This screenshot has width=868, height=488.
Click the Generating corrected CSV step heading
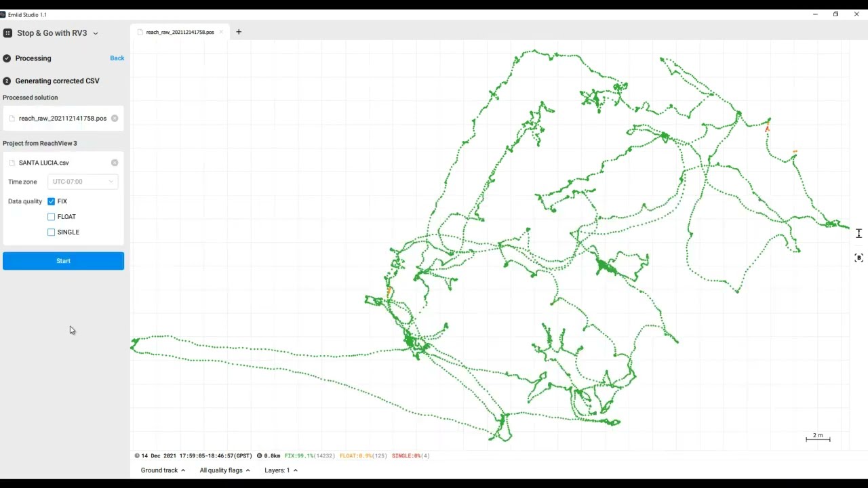tap(58, 81)
